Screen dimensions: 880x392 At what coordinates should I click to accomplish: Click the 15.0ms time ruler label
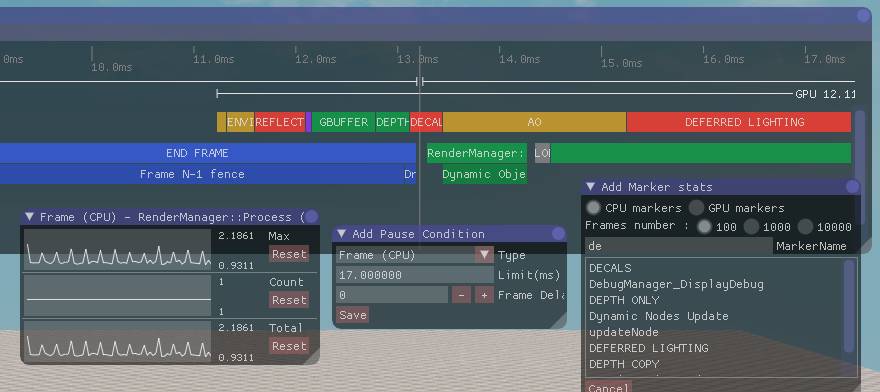621,63
